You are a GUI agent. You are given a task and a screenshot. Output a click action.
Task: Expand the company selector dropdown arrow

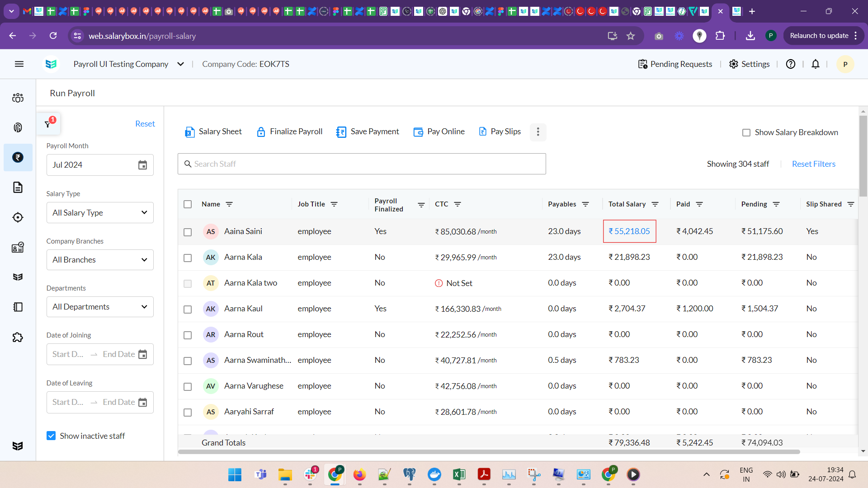tap(180, 64)
